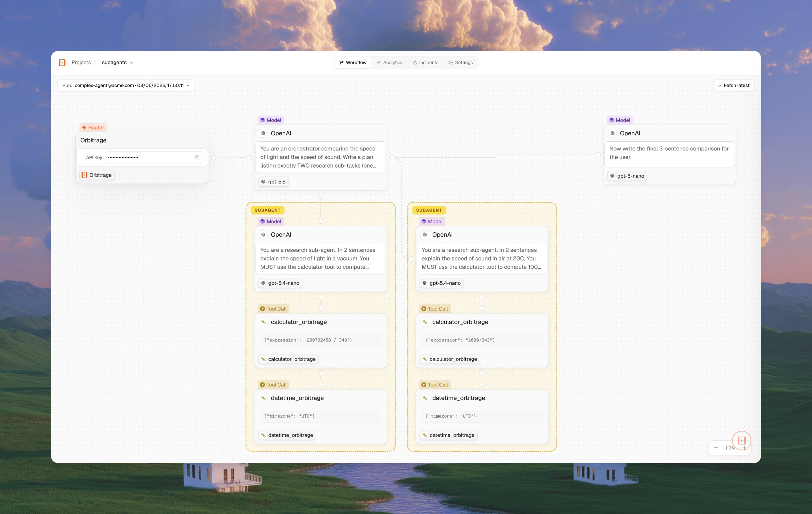Select the speed of sound sub-agent prompt

482,259
